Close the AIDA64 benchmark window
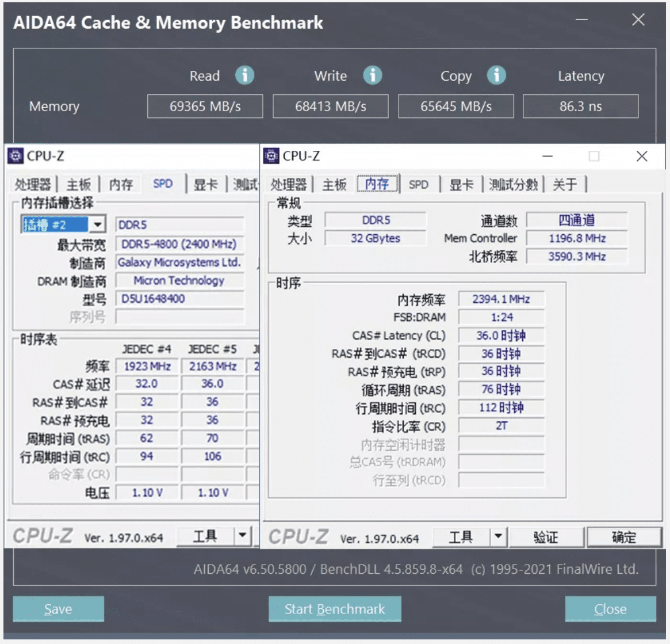Screen dimensions: 670x644 pyautogui.click(x=638, y=20)
